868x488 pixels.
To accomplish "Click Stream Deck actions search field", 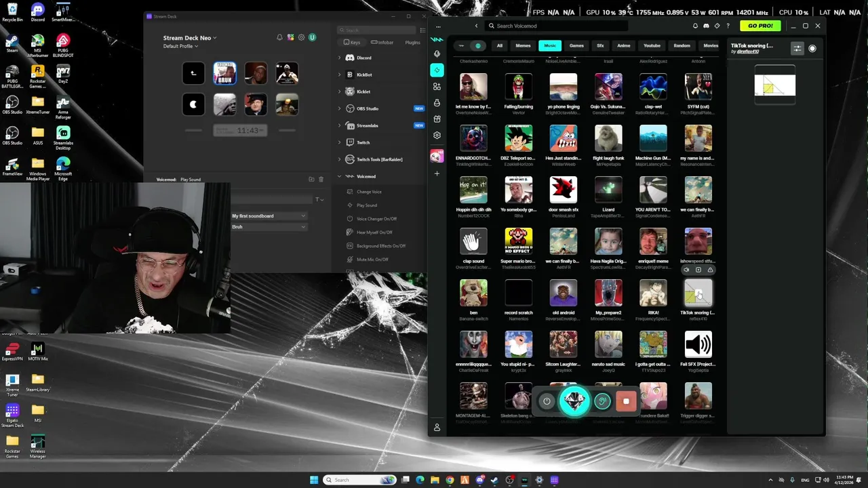I will click(376, 30).
